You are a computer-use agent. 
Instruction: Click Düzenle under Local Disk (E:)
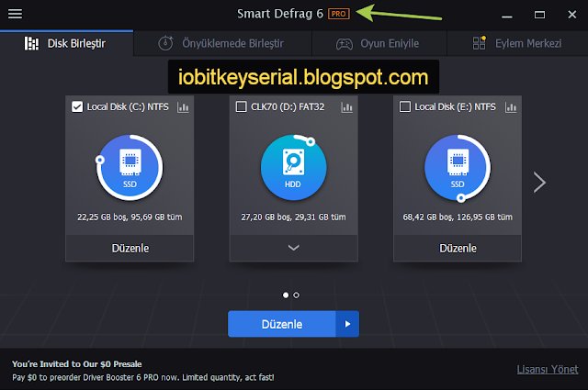pos(458,248)
